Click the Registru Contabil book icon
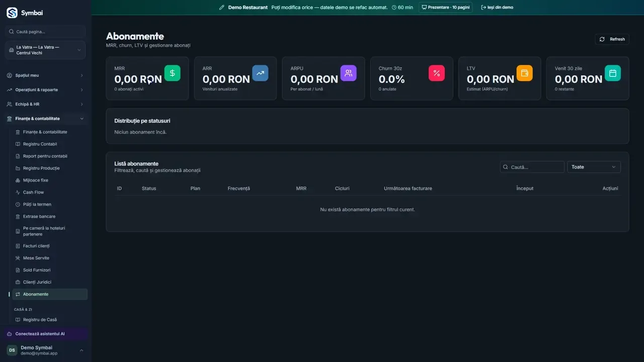This screenshot has height=362, width=644. coord(18,144)
